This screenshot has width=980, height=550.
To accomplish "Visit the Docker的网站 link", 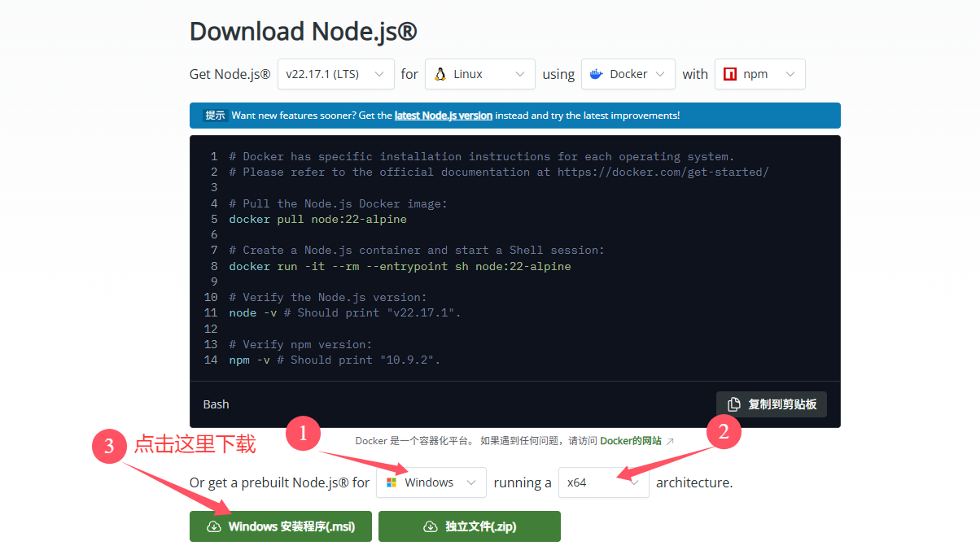I will tap(631, 441).
